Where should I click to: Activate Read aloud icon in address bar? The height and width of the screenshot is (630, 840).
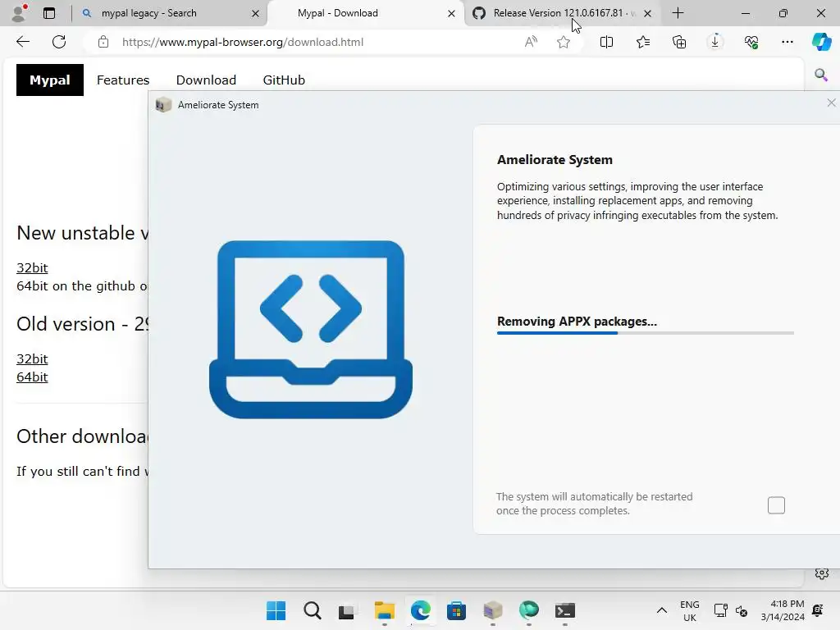(x=531, y=42)
